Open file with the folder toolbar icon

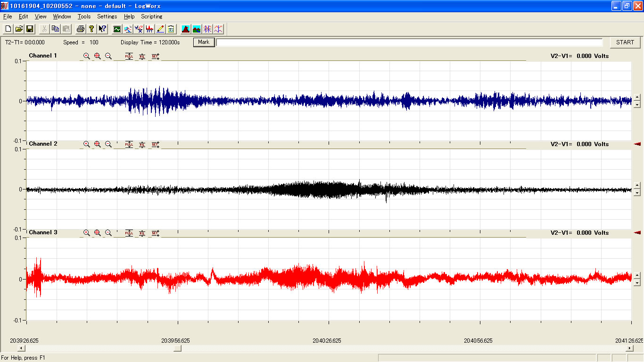tap(19, 29)
